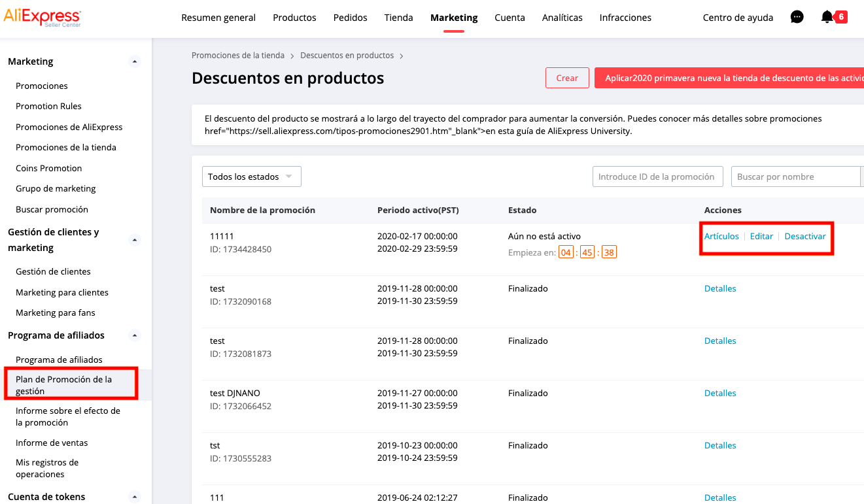Open the Infracciones menu
864x504 pixels.
tap(625, 18)
